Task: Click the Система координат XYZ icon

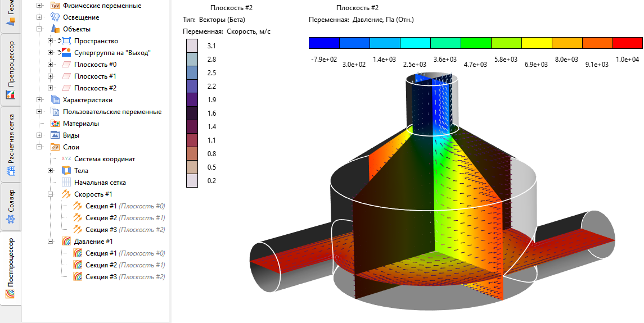Action: point(66,159)
